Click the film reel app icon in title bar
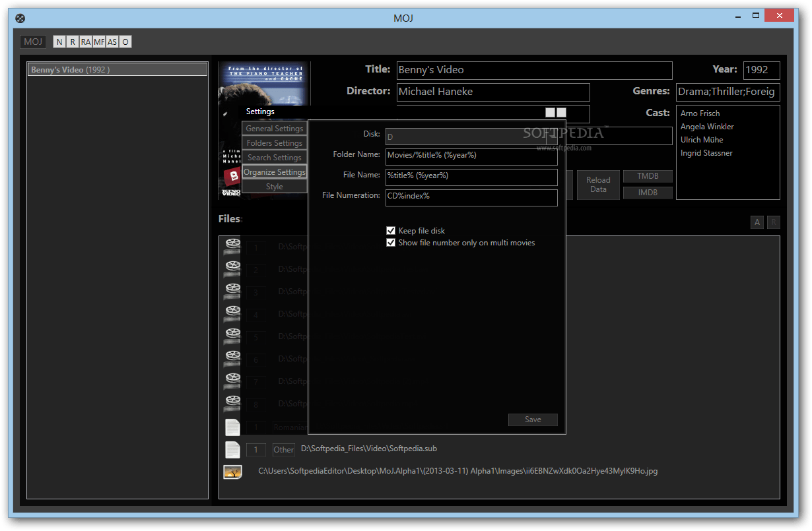This screenshot has width=812, height=531. click(20, 18)
